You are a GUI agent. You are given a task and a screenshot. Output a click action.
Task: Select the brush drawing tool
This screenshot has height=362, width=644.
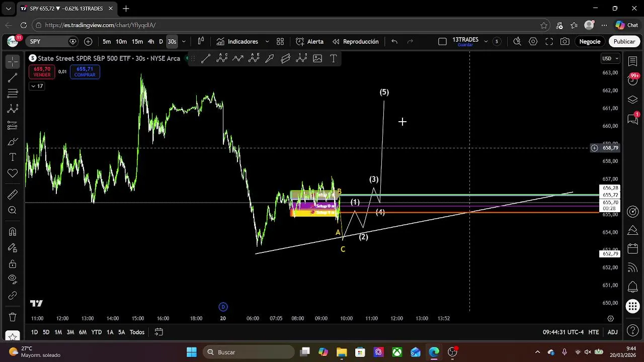point(13,141)
